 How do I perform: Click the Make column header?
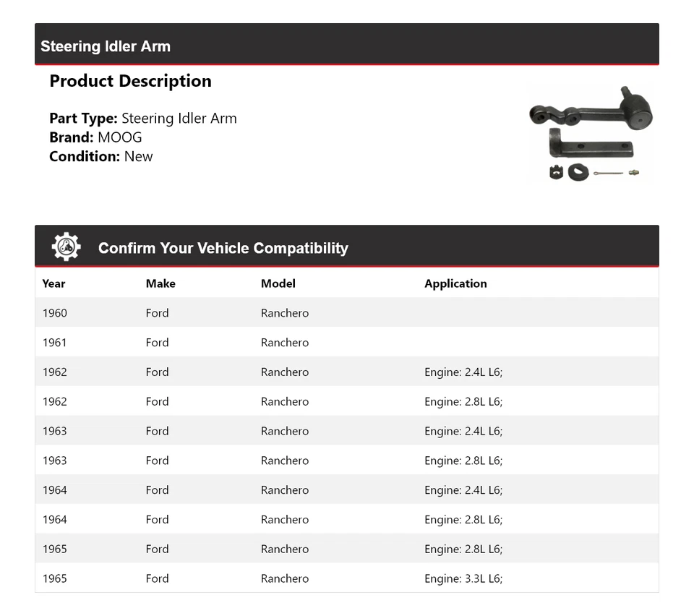point(160,283)
